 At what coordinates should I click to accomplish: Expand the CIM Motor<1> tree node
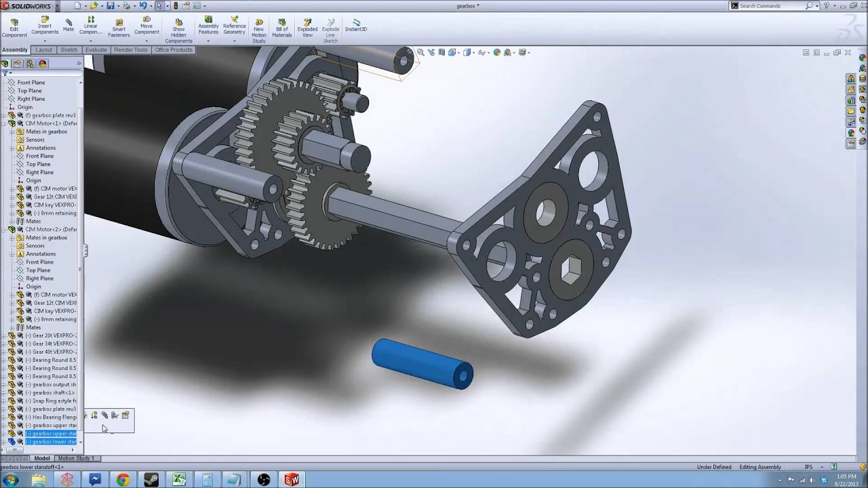coord(3,123)
